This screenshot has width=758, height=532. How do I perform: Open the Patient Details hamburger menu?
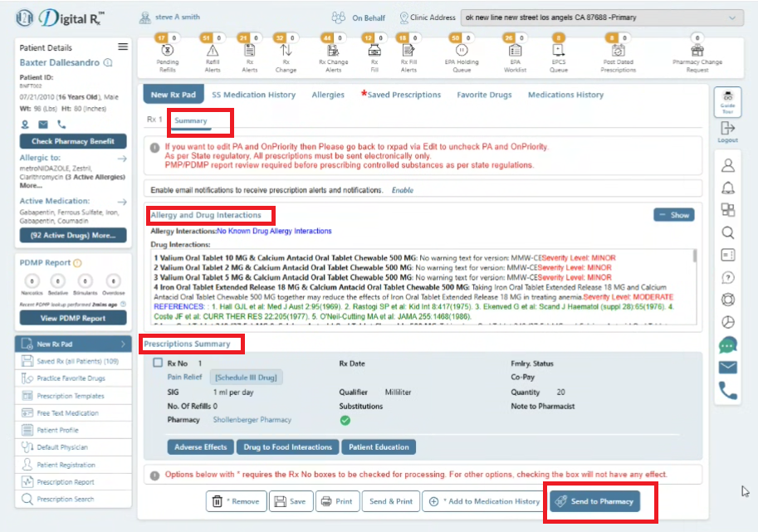[x=123, y=46]
